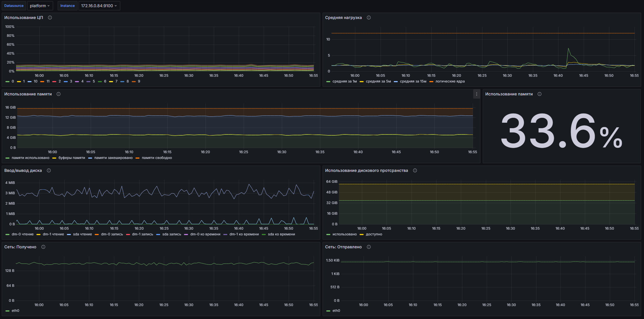644x319 pixels.
Task: Click info icon next to Ввод/вывод диска
Action: pos(49,170)
